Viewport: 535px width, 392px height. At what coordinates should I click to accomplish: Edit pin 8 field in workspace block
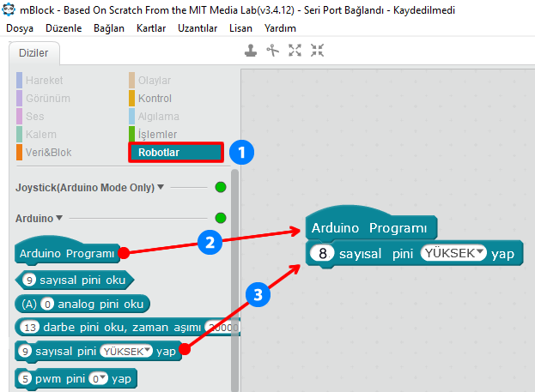[x=322, y=253]
